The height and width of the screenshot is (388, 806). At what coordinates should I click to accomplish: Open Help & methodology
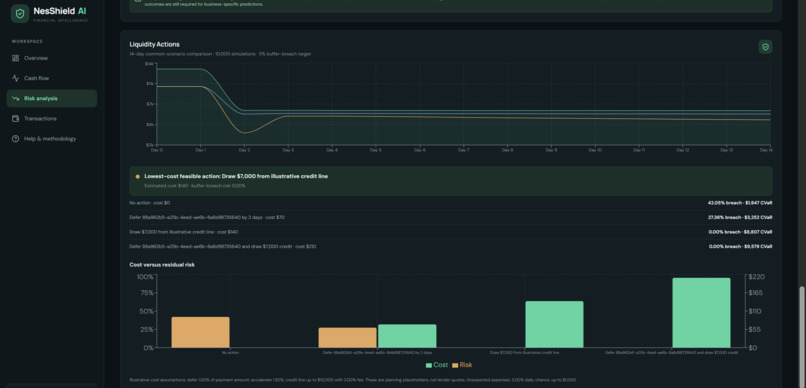click(x=52, y=139)
